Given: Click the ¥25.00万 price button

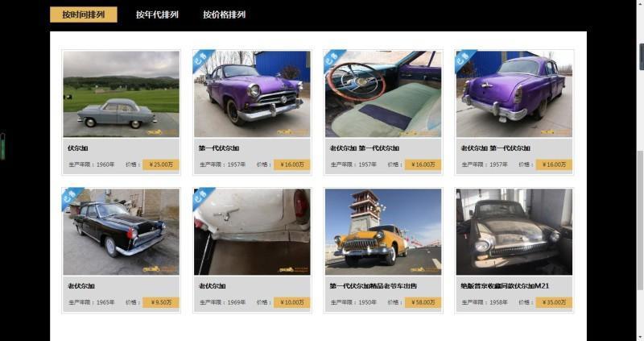Looking at the screenshot, I should [161, 164].
